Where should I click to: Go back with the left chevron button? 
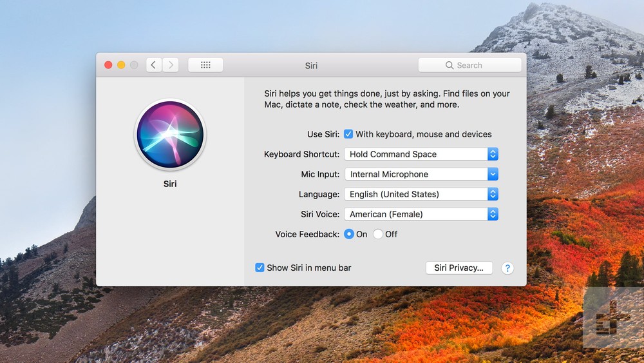[154, 65]
